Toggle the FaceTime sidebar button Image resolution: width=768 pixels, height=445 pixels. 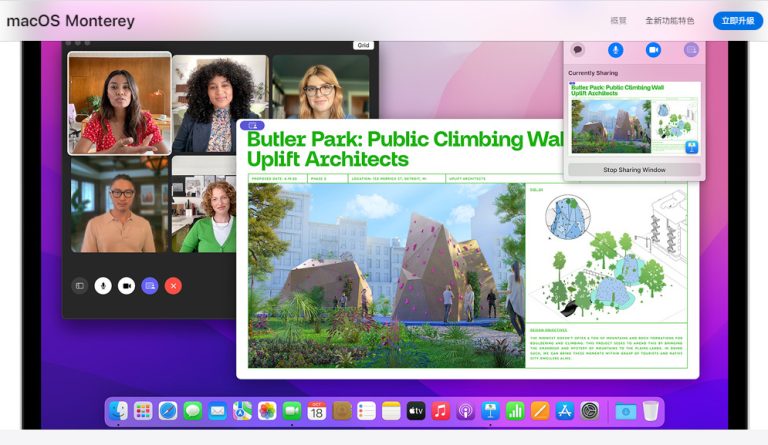click(x=80, y=286)
